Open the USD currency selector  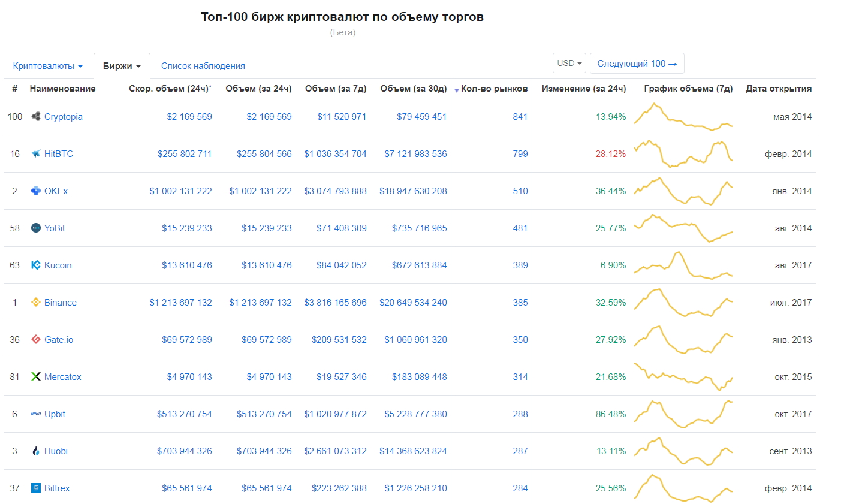pos(569,63)
